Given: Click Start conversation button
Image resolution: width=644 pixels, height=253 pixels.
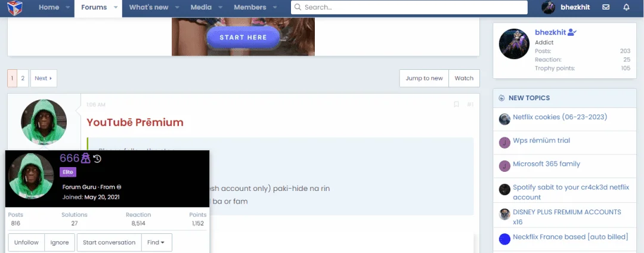Looking at the screenshot, I should pyautogui.click(x=109, y=243).
